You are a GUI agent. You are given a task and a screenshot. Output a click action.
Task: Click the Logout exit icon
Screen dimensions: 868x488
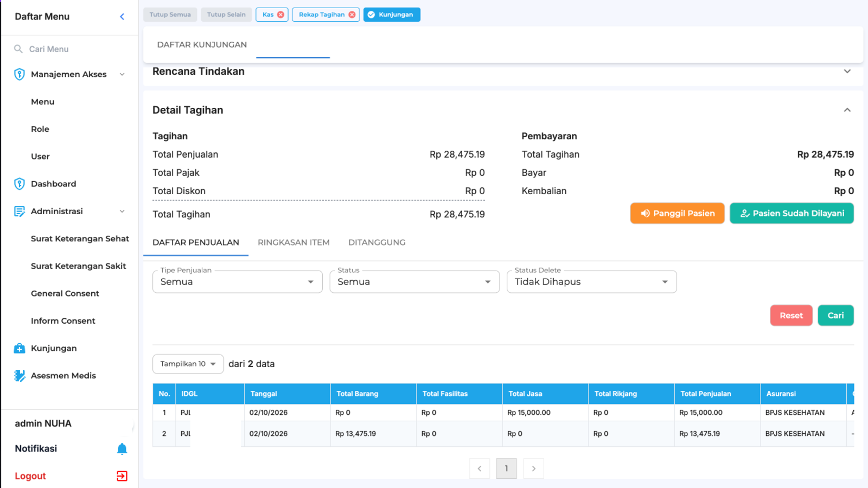pyautogui.click(x=122, y=476)
